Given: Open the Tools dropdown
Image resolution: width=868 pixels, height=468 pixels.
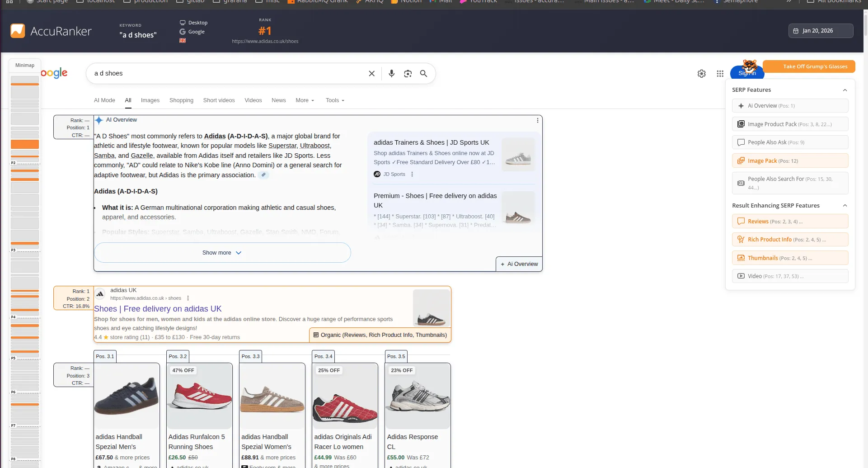Looking at the screenshot, I should [x=335, y=100].
